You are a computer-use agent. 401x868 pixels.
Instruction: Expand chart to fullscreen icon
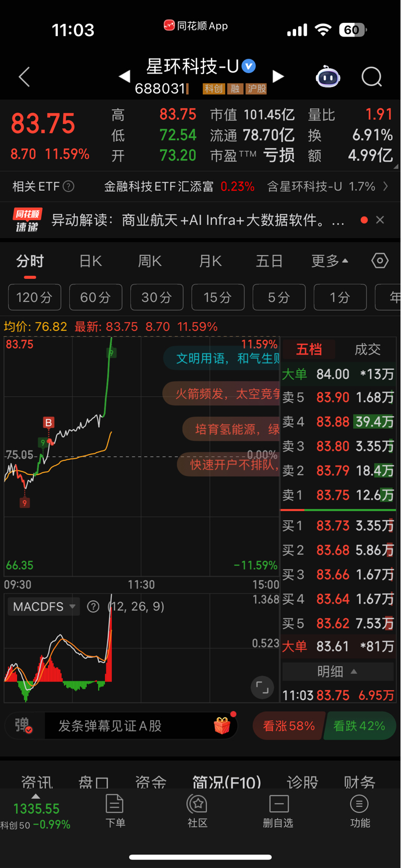click(x=262, y=688)
